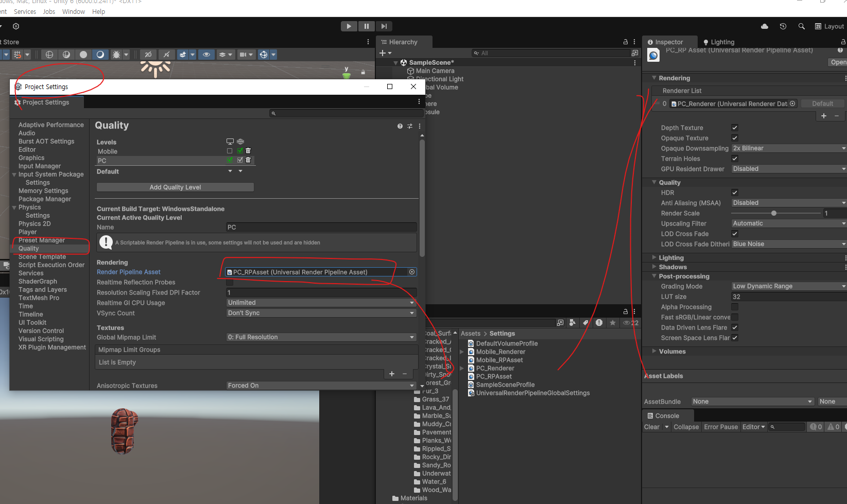Open the Grading Mode dropdown
This screenshot has width=847, height=504.
click(x=789, y=286)
